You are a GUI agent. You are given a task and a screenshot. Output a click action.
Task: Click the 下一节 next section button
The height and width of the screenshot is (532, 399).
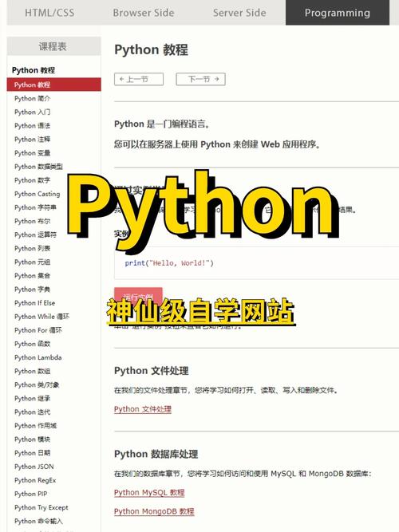point(200,80)
